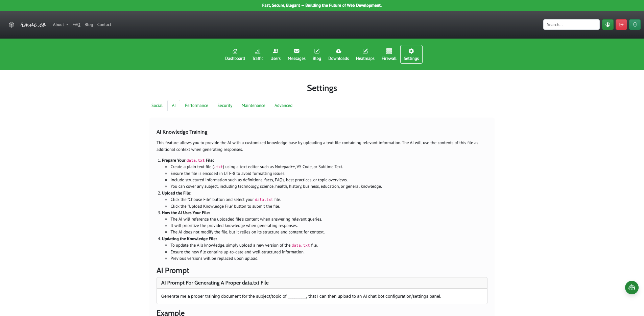Open the Messages inbox
Screen dimensions: 644x316
[296, 54]
